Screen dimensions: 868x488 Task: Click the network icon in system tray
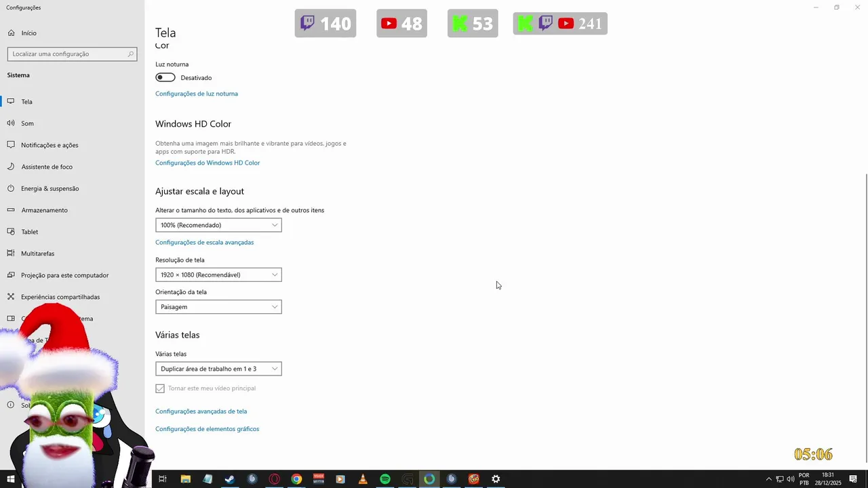point(780,479)
